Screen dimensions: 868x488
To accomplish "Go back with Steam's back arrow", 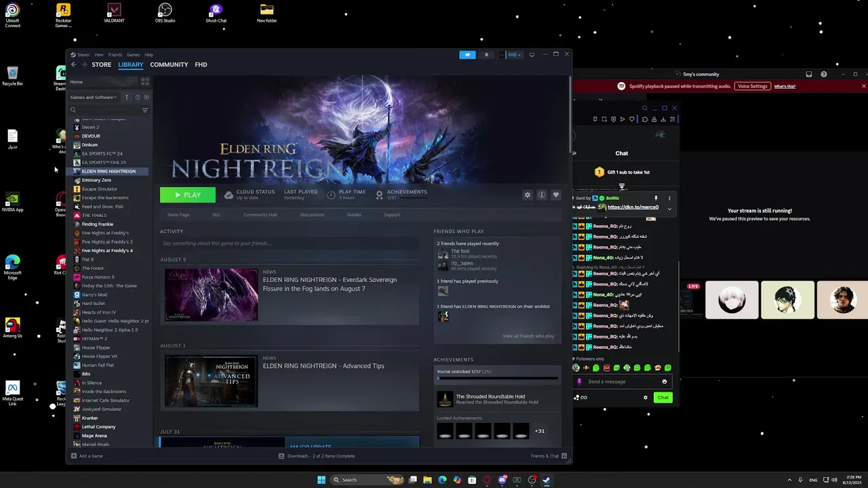I will tap(73, 64).
